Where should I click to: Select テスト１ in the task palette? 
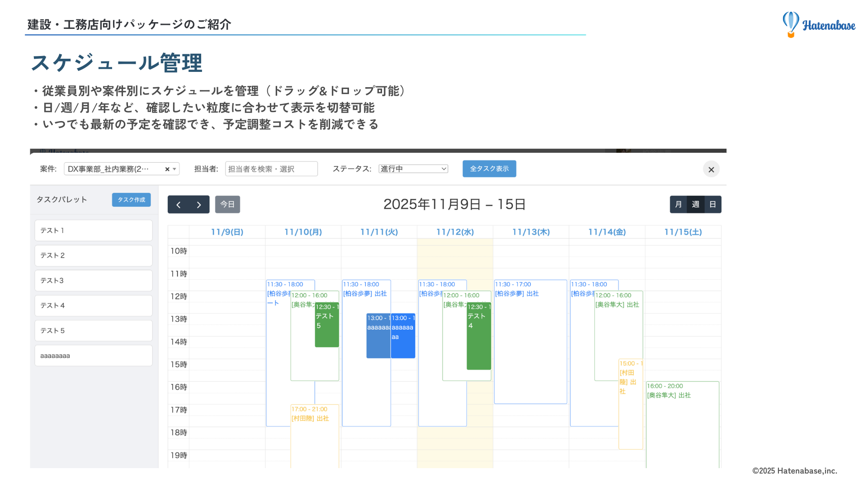pos(93,230)
